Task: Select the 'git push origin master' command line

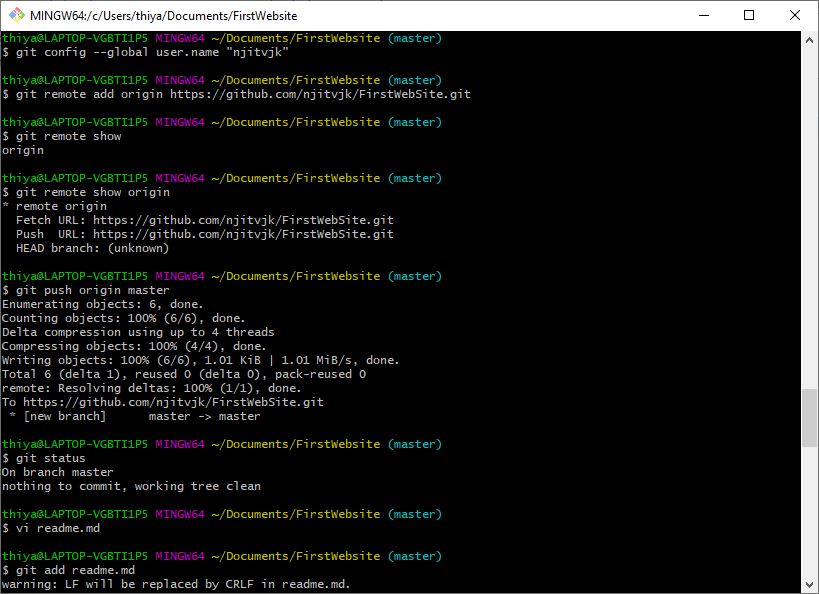Action: (90, 289)
